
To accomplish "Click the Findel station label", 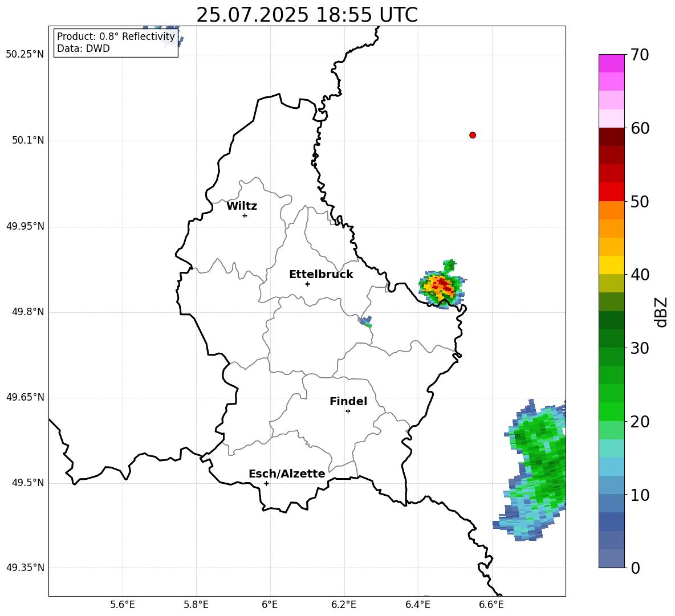I will click(x=348, y=401).
